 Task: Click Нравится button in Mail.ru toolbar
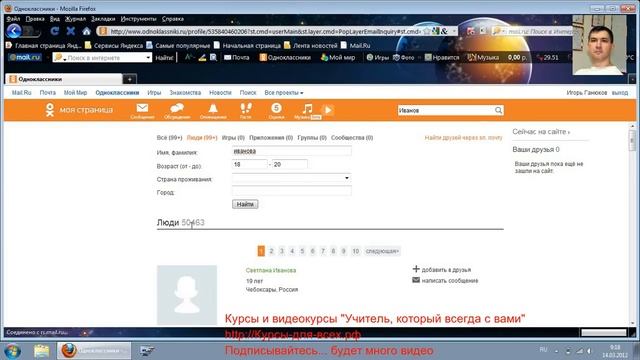point(442,58)
